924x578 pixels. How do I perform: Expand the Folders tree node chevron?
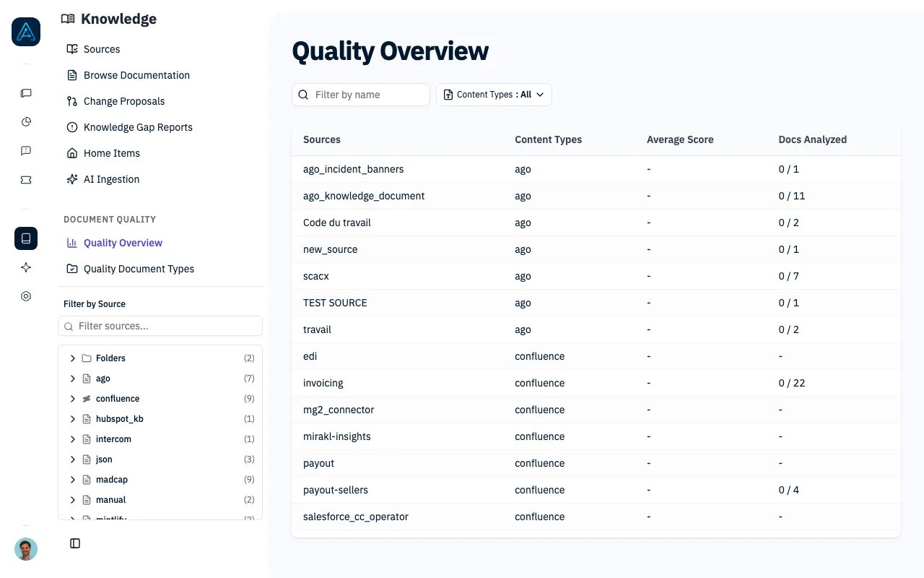coord(73,358)
